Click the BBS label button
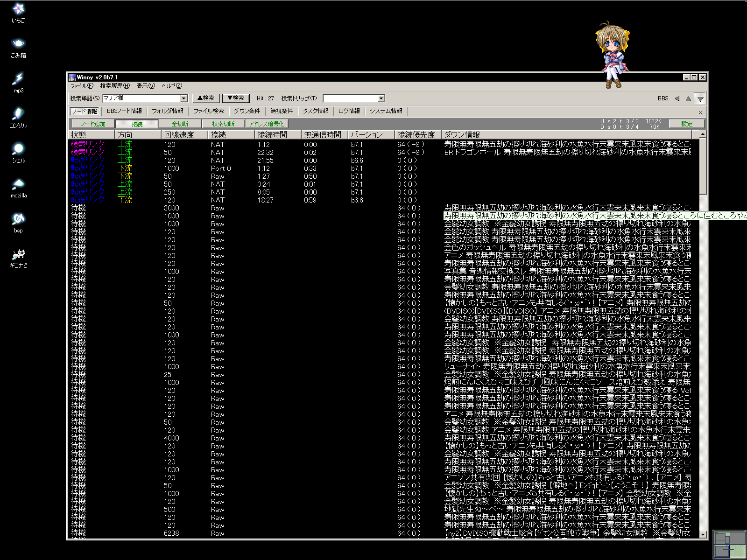The width and height of the screenshot is (747, 560). click(663, 98)
